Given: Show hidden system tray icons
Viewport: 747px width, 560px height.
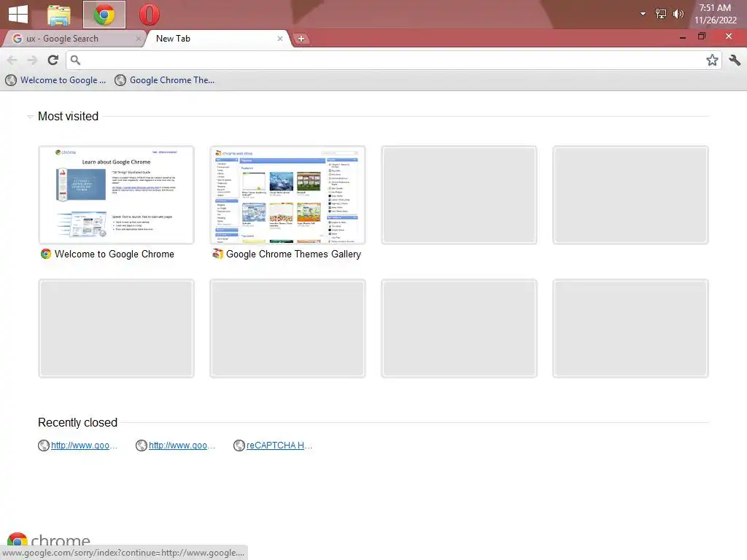Looking at the screenshot, I should (643, 14).
